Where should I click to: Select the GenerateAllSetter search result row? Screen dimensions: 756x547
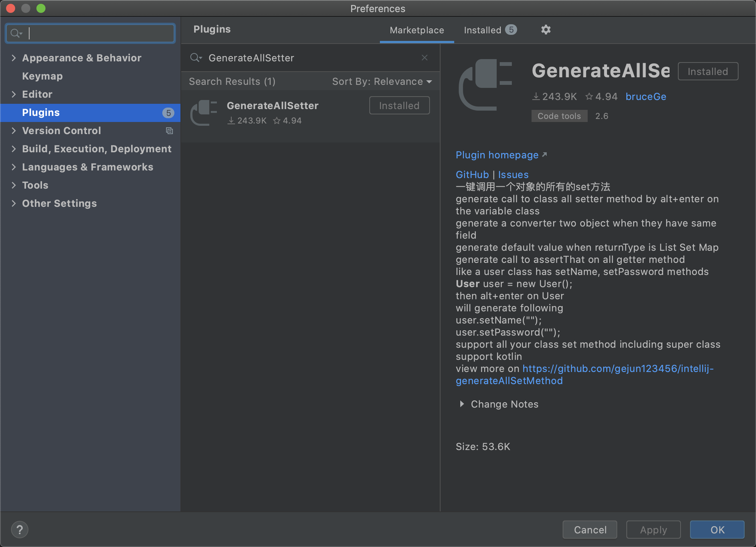311,116
